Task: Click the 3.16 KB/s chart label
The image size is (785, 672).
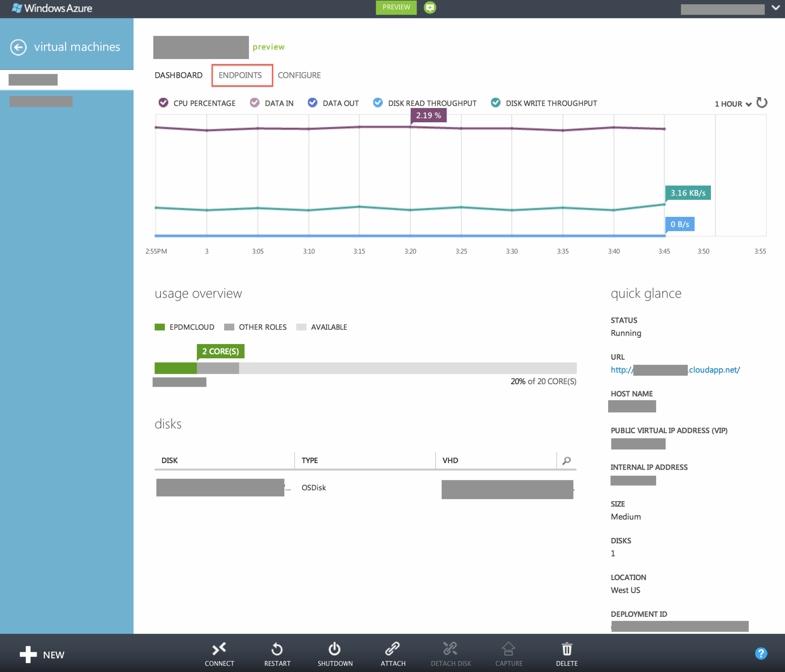Action: [x=688, y=193]
